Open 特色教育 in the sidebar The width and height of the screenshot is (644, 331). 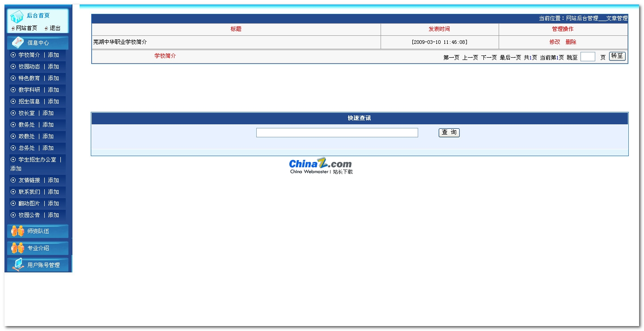click(x=29, y=78)
